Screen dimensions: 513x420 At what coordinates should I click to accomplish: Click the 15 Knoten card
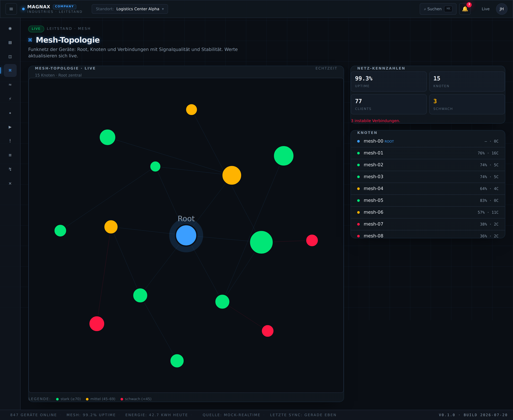pos(467,82)
